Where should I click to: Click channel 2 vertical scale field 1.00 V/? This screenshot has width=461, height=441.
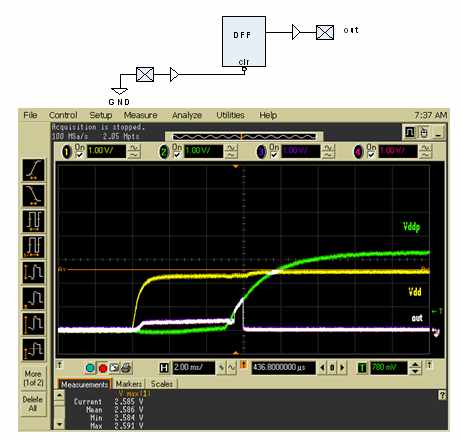[x=204, y=151]
